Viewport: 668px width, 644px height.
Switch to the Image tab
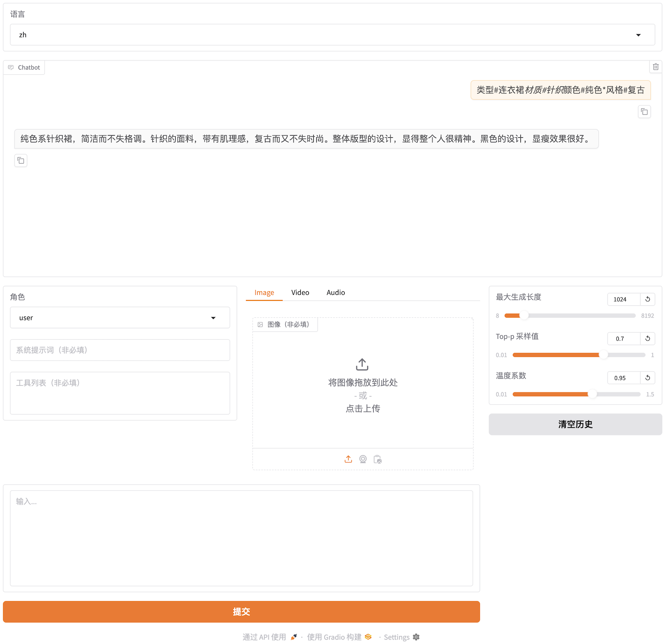click(x=264, y=293)
